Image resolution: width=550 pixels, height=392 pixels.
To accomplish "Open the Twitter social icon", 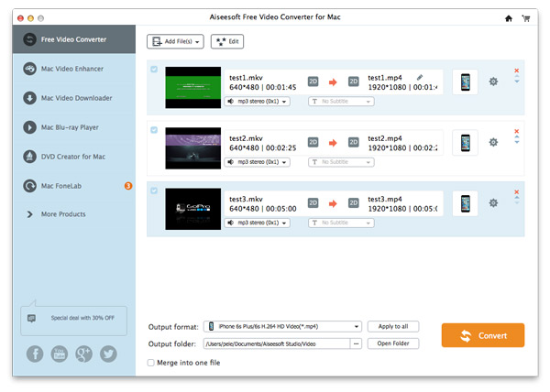I will pos(108,354).
